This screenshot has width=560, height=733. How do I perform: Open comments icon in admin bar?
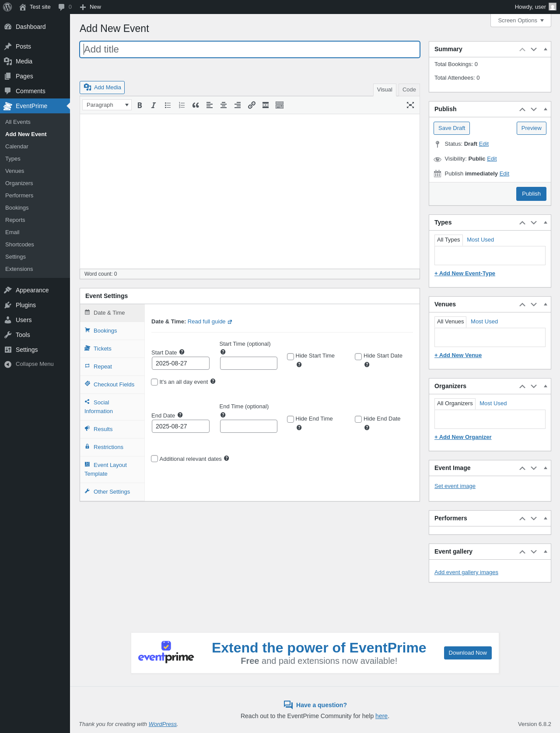tap(62, 7)
